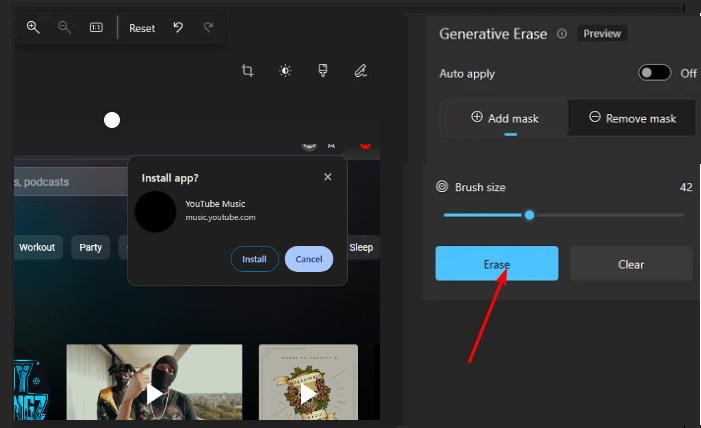Click the Sleep chip
The height and width of the screenshot is (428, 701).
click(361, 247)
